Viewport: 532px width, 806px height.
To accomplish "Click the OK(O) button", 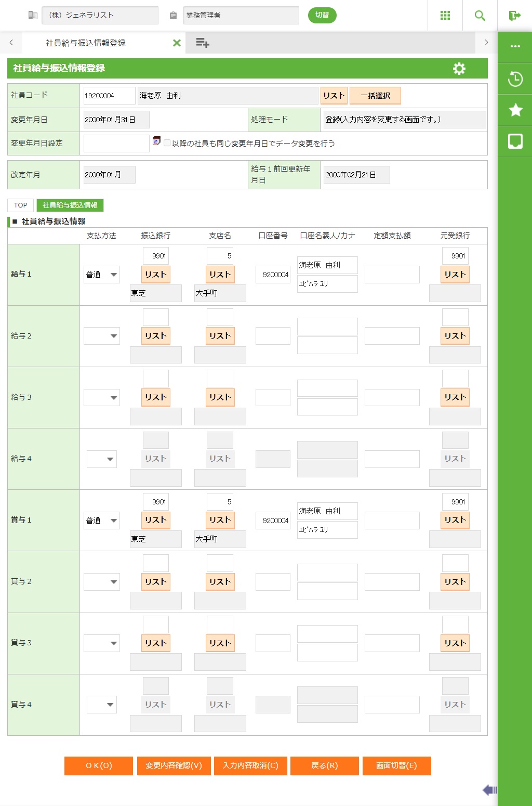I will point(99,765).
